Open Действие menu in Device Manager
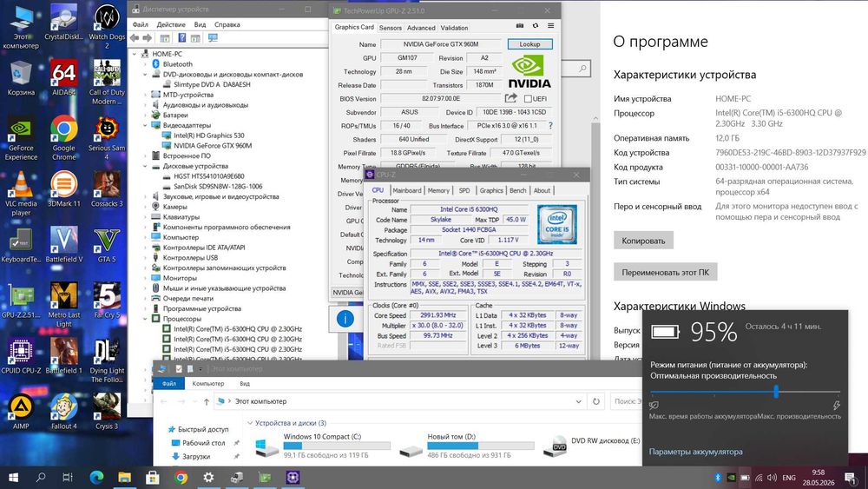 [171, 24]
